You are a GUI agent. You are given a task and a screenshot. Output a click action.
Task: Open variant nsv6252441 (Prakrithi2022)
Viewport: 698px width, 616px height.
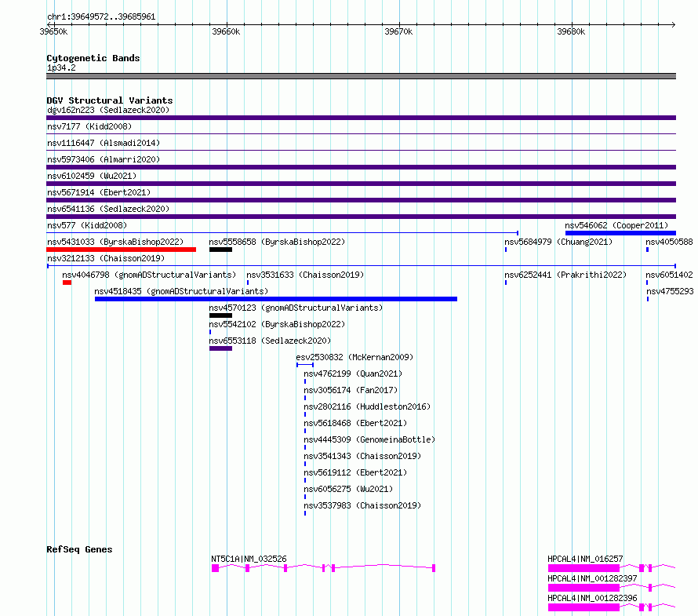pos(565,275)
